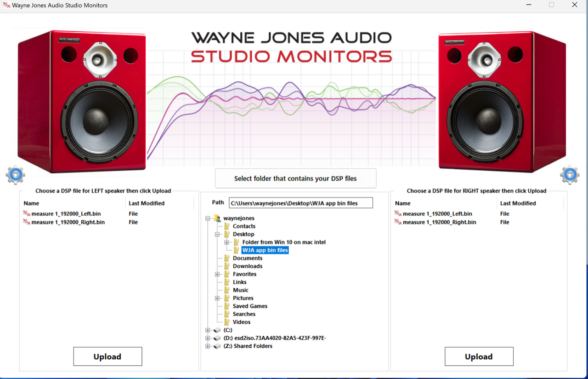Click Folder from Win 10 folder icon
The height and width of the screenshot is (379, 588).
pos(237,242)
